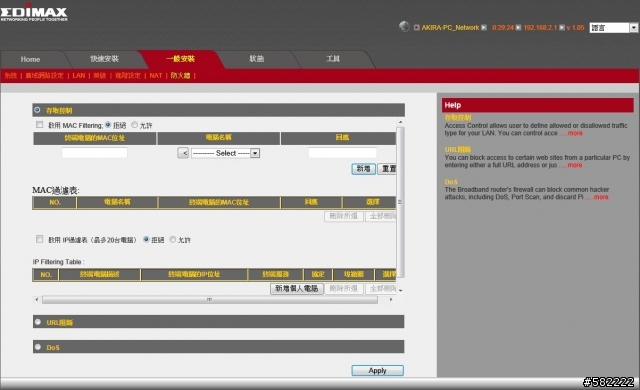Open the 語言 language dropdown
Screen dimensions: 640x390
tap(613, 28)
